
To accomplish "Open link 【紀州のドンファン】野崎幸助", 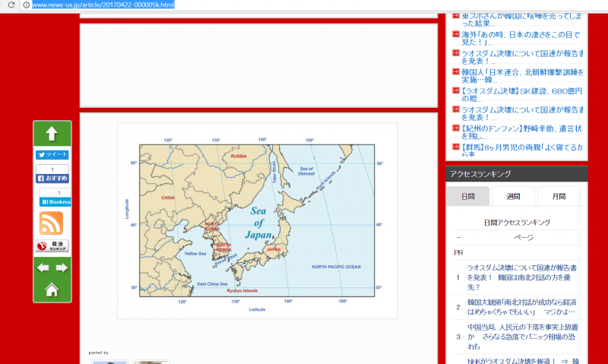I will pyautogui.click(x=520, y=132).
